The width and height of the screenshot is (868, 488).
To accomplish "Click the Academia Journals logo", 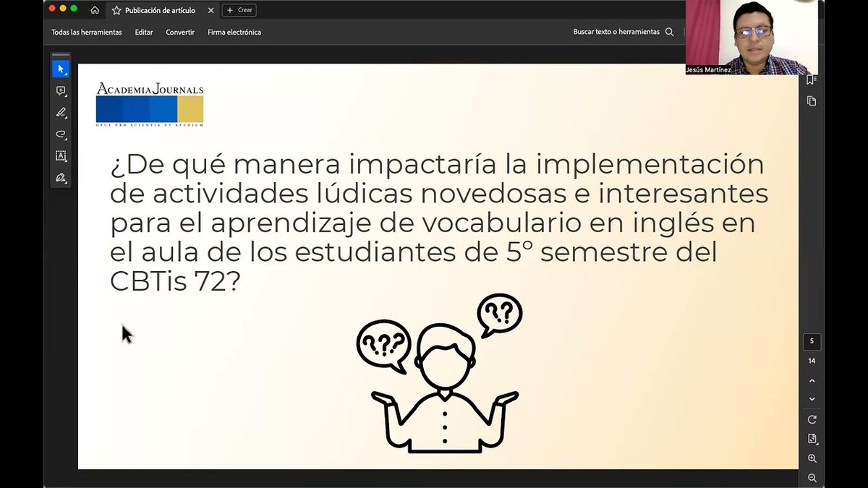I will [x=150, y=105].
